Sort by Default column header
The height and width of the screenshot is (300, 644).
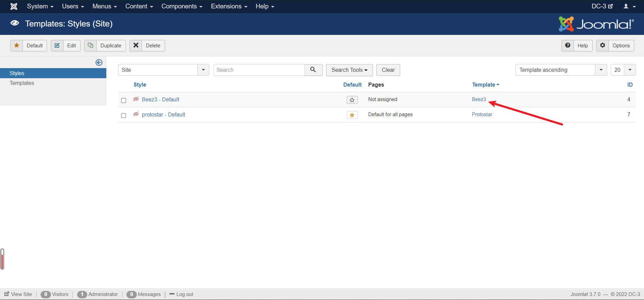click(x=353, y=85)
